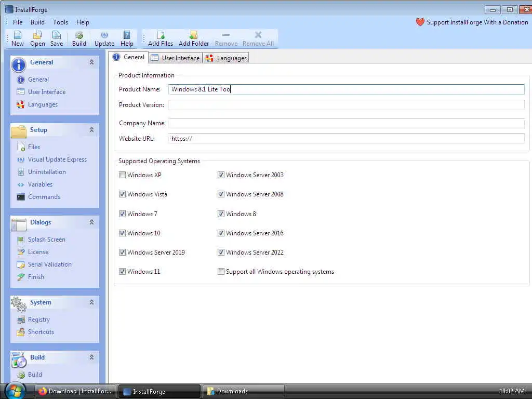Uncheck Windows Vista support
The width and height of the screenshot is (532, 399).
click(x=122, y=194)
